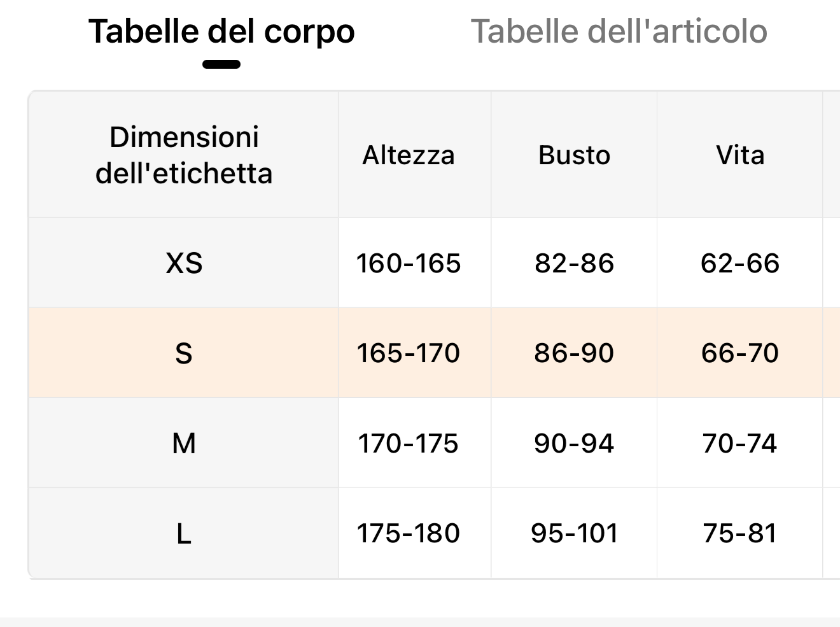Click the 70-74 waist value
This screenshot has width=840, height=627.
point(740,443)
